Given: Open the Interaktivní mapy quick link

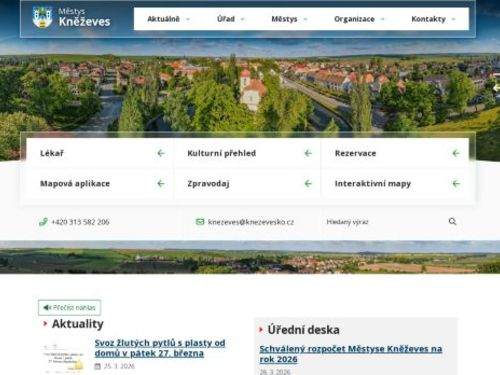Looking at the screenshot, I should [395, 184].
